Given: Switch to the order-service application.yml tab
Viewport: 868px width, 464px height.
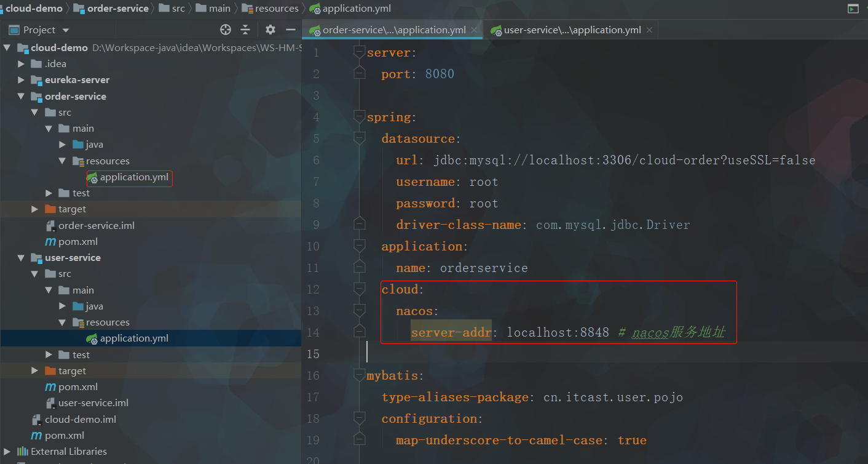Looking at the screenshot, I should click(x=392, y=30).
